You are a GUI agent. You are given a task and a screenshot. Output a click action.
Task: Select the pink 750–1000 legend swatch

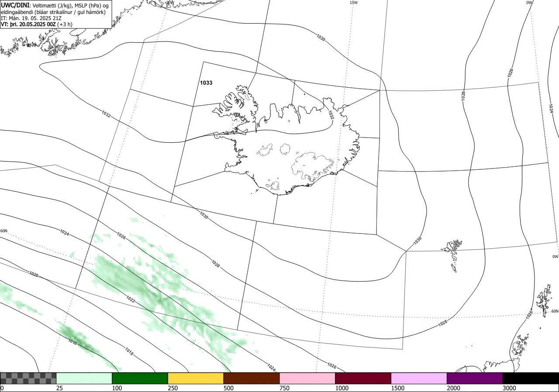pos(307,378)
